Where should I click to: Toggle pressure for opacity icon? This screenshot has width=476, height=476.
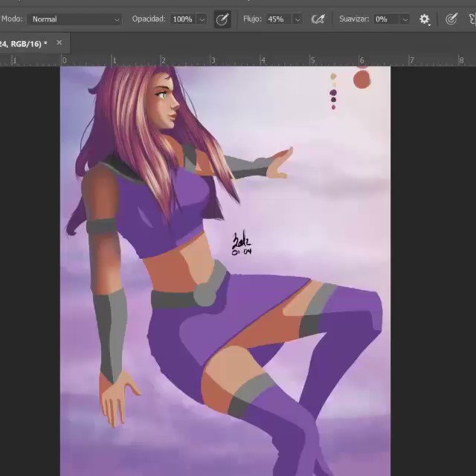pos(222,19)
